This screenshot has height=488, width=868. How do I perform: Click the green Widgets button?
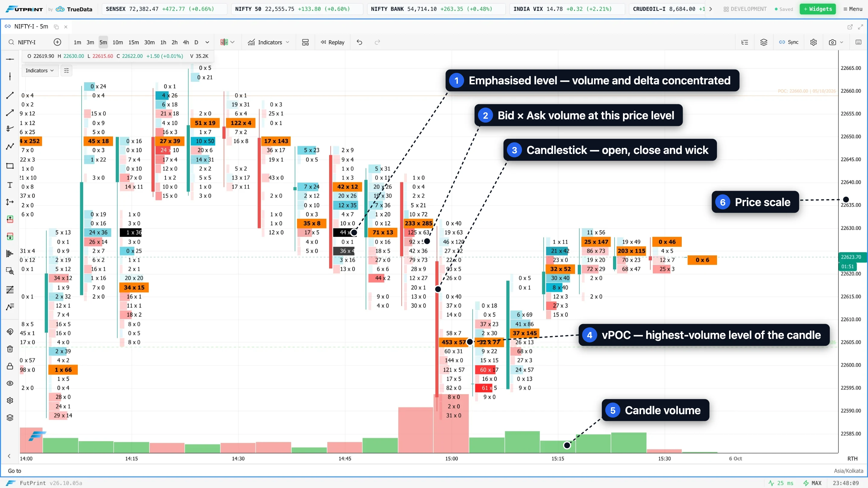[x=818, y=9]
